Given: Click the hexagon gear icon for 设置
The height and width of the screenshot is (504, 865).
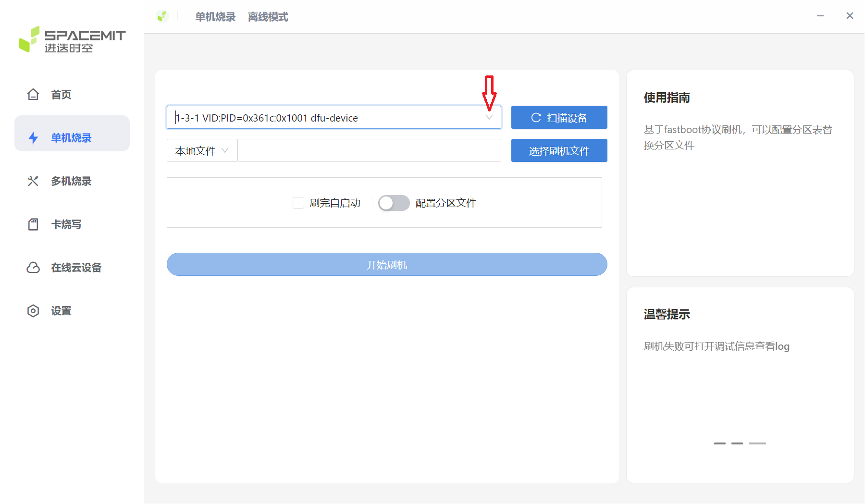Looking at the screenshot, I should tap(33, 311).
